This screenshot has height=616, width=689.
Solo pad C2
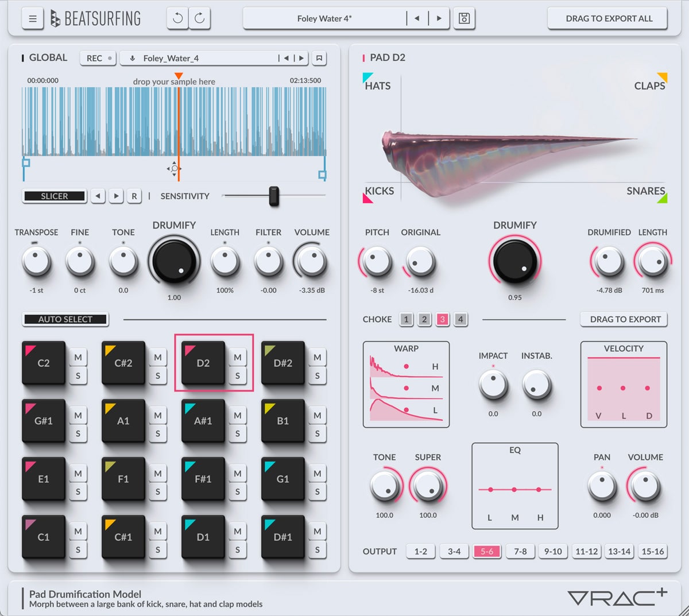pos(78,376)
